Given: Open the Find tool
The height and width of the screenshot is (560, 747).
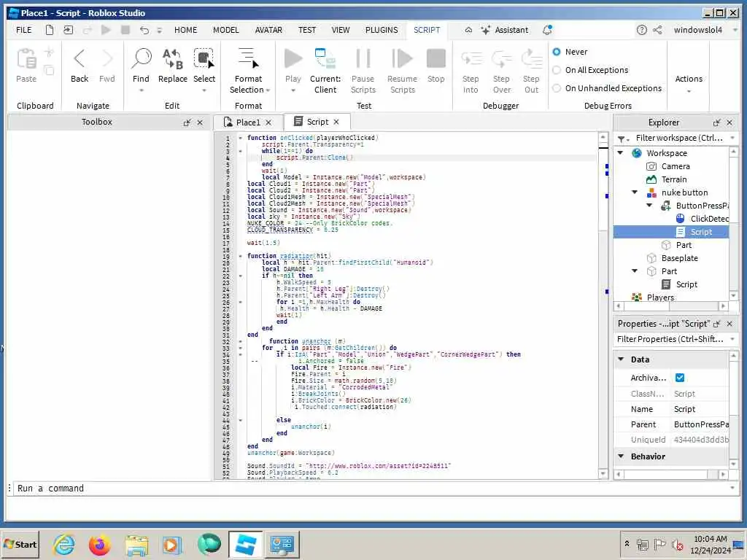Looking at the screenshot, I should coord(141,65).
